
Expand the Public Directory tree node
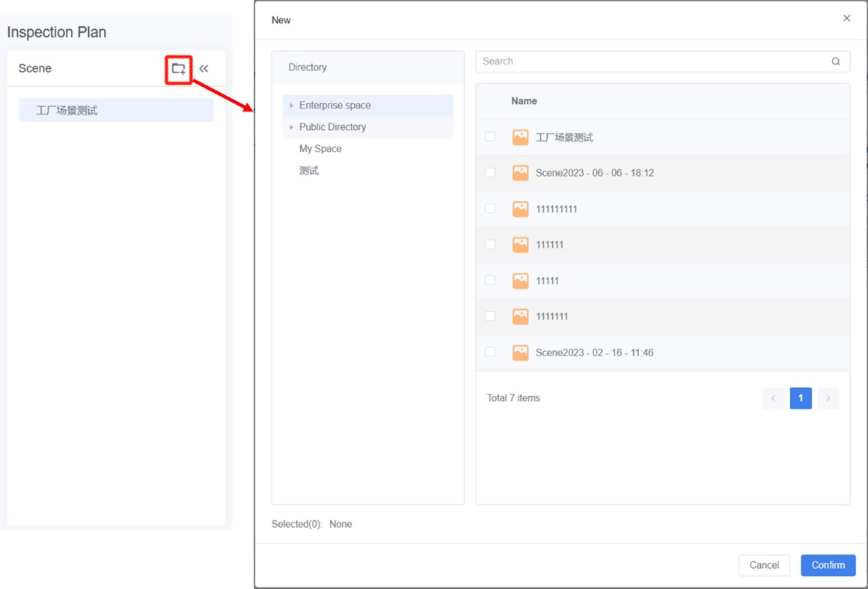[x=292, y=127]
